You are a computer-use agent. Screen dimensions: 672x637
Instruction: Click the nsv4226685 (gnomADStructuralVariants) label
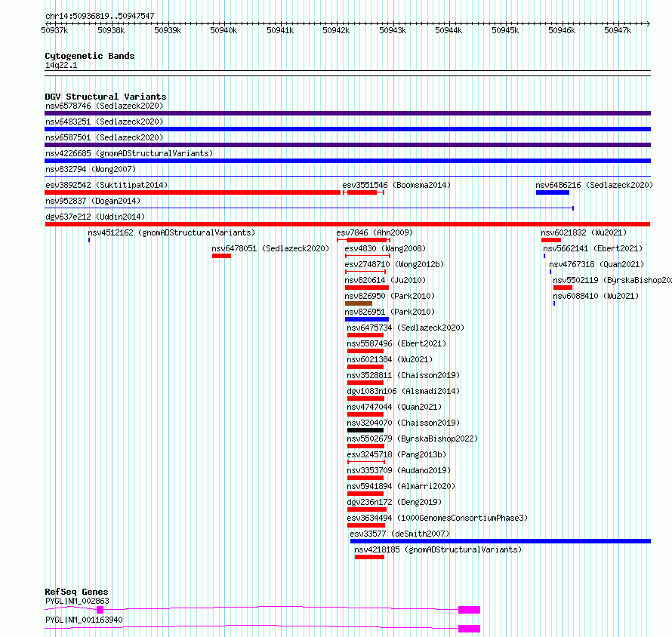coord(129,153)
